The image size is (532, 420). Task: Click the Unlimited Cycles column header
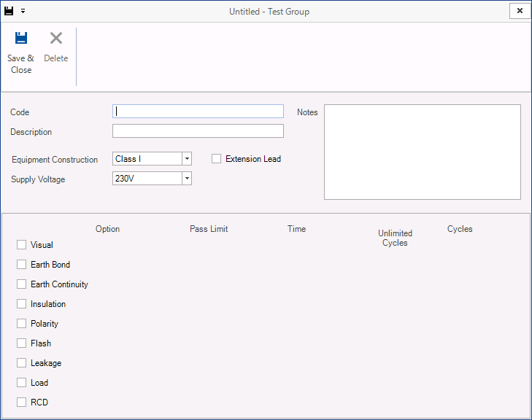pyautogui.click(x=395, y=238)
